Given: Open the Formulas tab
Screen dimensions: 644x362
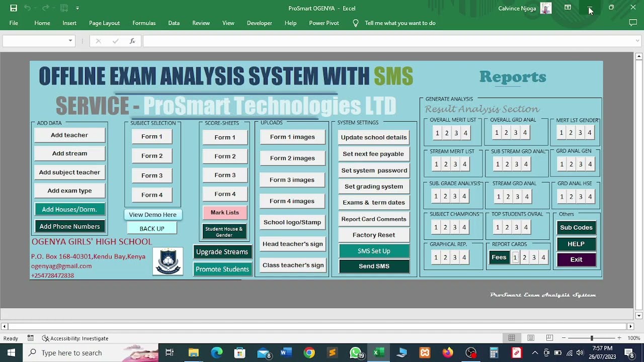Looking at the screenshot, I should click(x=144, y=23).
